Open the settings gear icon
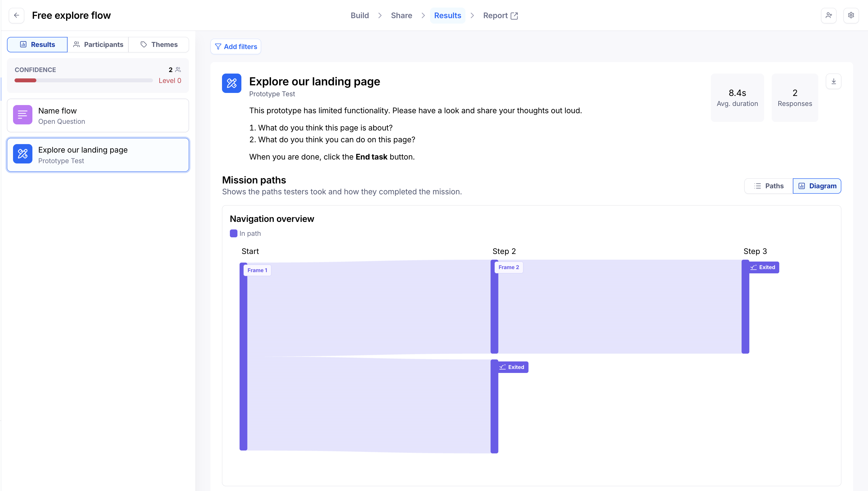 (851, 15)
